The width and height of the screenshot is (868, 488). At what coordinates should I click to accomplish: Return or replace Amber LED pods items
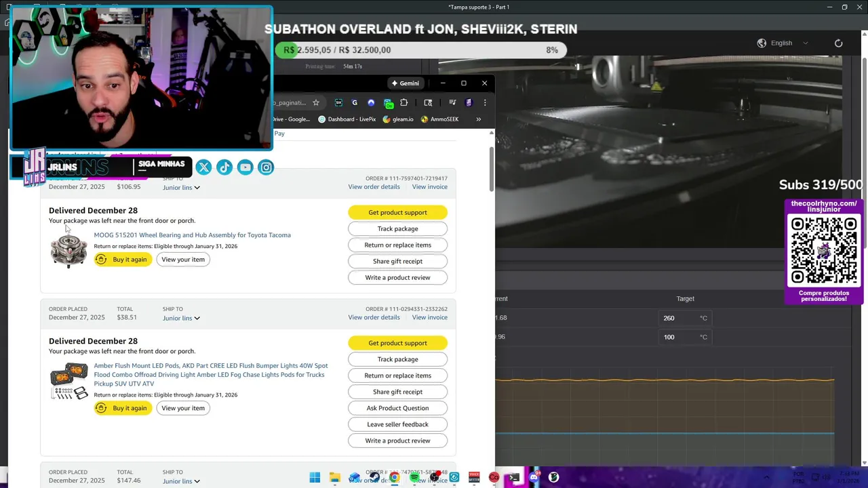[397, 375]
